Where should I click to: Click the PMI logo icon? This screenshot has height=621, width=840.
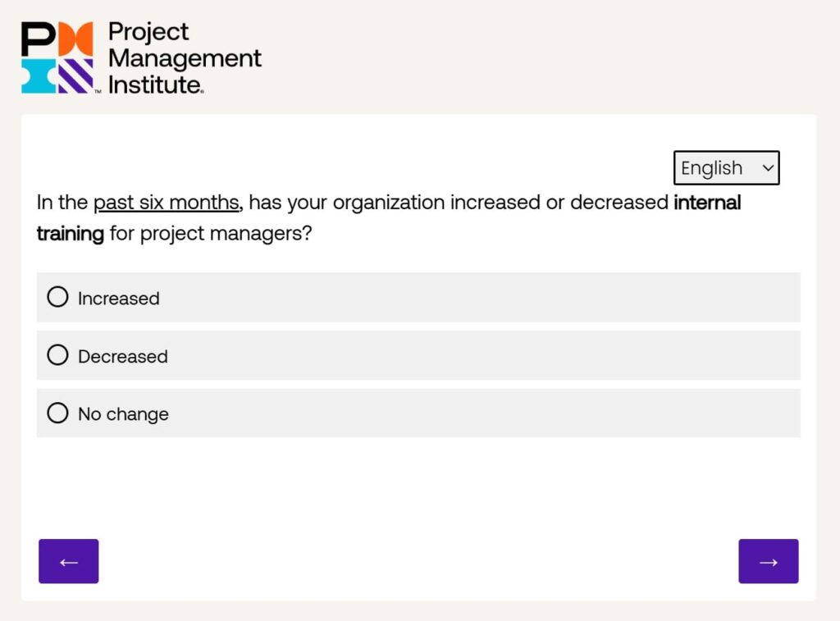[x=57, y=57]
